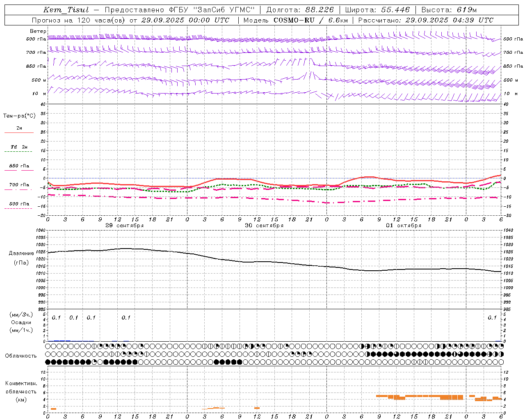Viewport: 525px width, 420px height.
Task: Click the 'Долгота: 88.226' longitude value
Action: point(300,10)
